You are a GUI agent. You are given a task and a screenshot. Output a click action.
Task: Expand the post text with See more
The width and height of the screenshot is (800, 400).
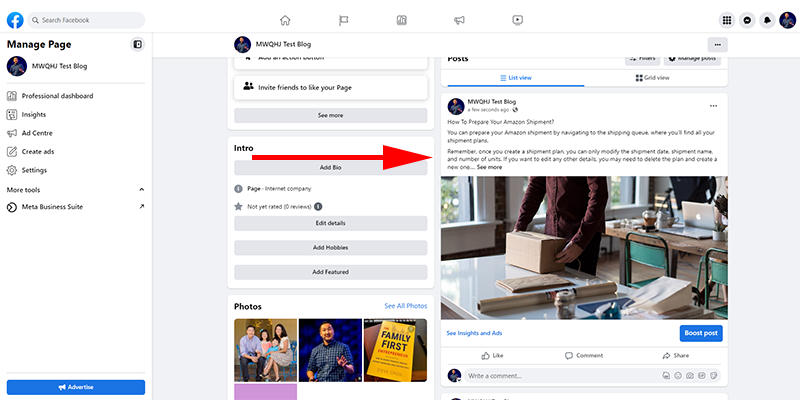tap(489, 167)
